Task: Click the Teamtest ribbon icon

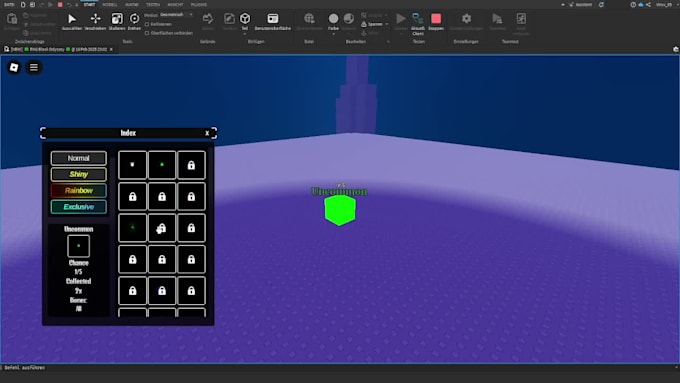Action: (497, 19)
